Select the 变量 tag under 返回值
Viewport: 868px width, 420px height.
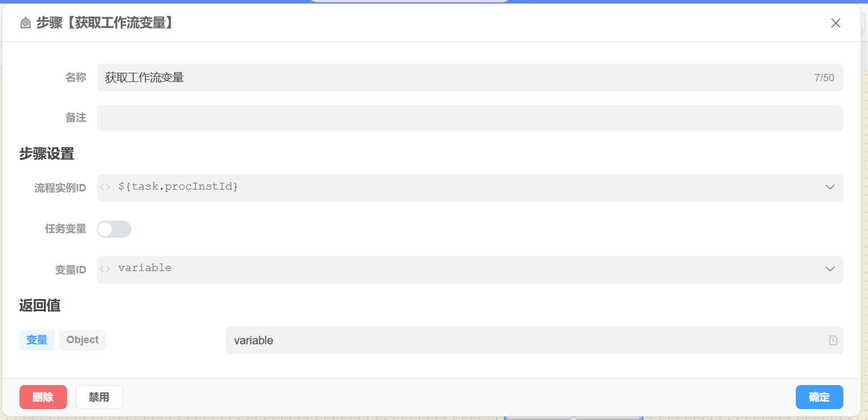tap(37, 340)
